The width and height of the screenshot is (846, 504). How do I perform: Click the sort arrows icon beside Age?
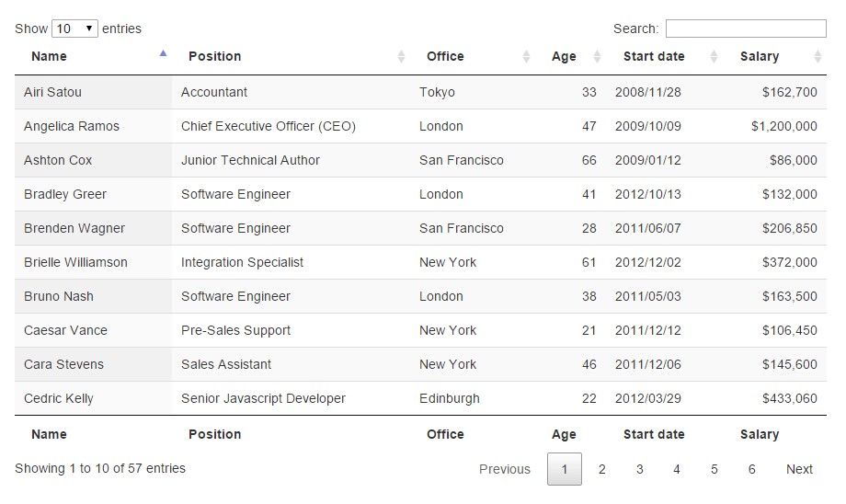tap(597, 57)
